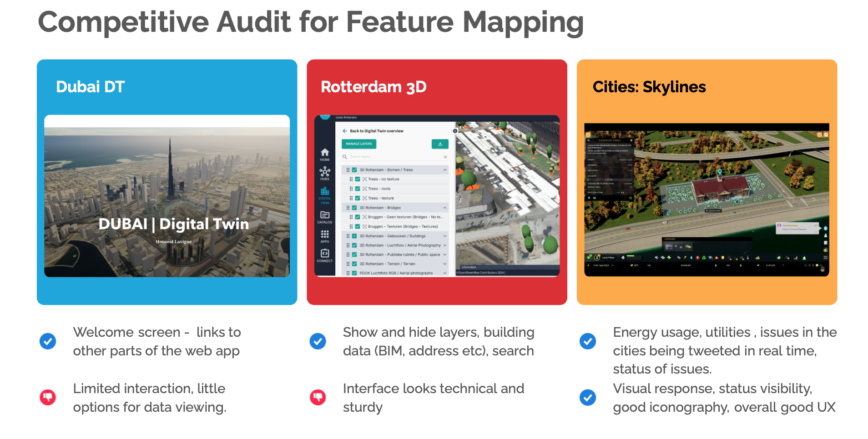Toggle the Bruggen - Texturen checkbox
The width and height of the screenshot is (868, 439).
coord(358,226)
